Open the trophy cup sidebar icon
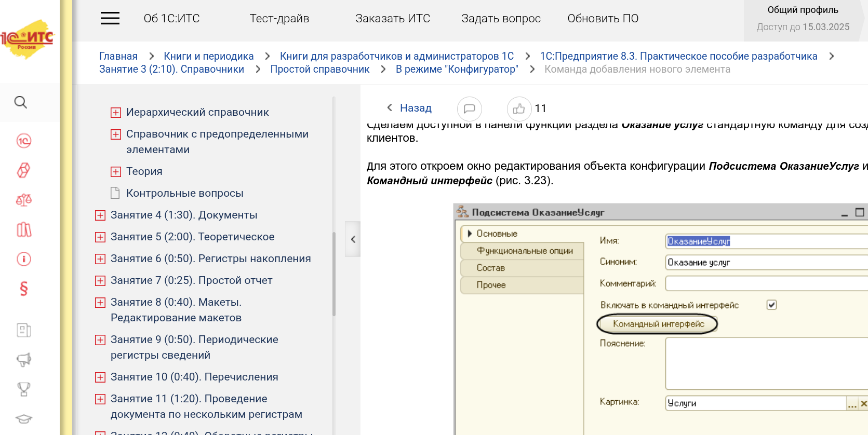The height and width of the screenshot is (435, 868). pyautogui.click(x=24, y=389)
